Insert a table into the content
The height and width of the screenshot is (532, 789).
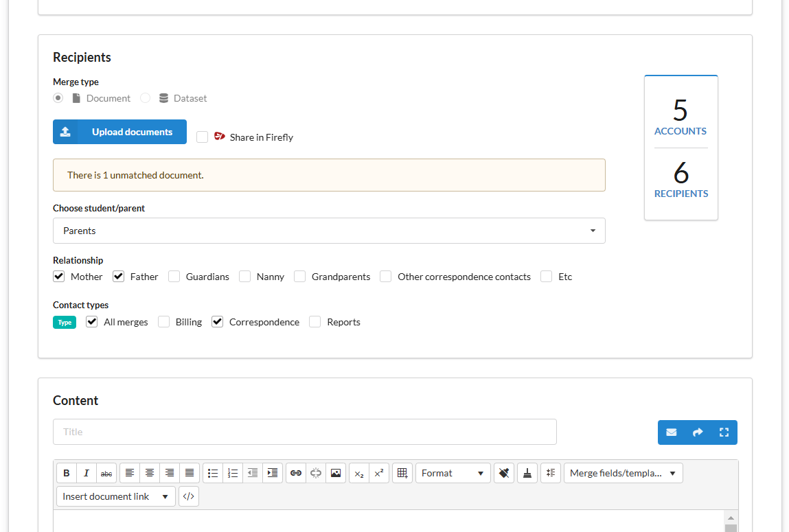click(x=402, y=473)
